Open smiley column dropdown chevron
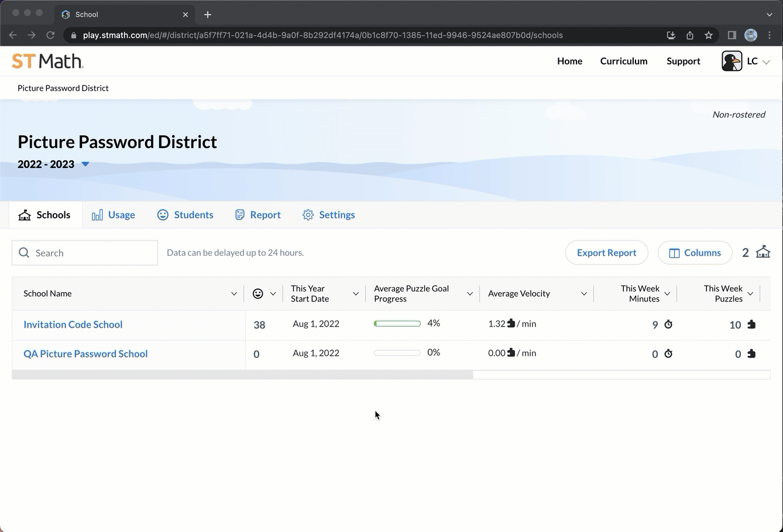783x532 pixels. coord(273,294)
